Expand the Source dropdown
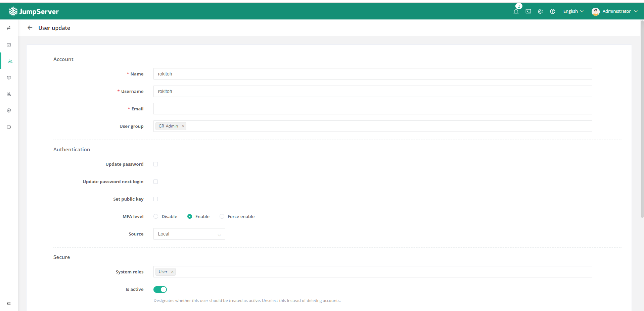Image resolution: width=644 pixels, height=311 pixels. pos(189,234)
